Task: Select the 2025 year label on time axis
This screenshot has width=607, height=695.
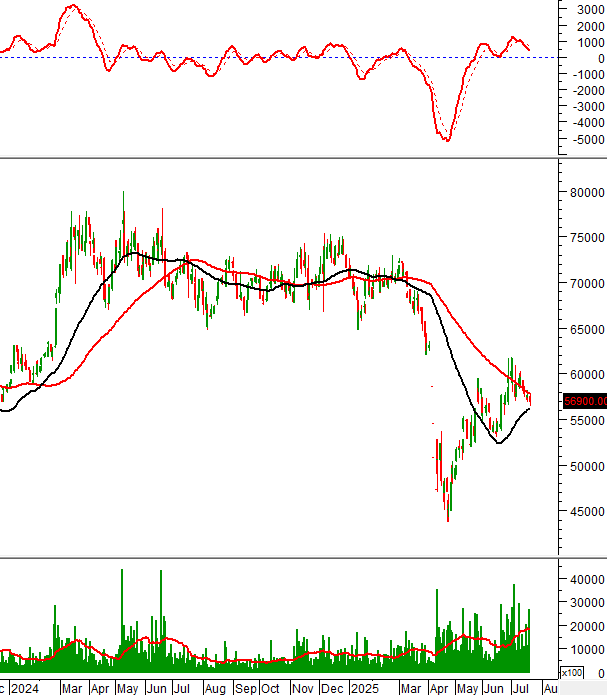Action: pyautogui.click(x=365, y=689)
